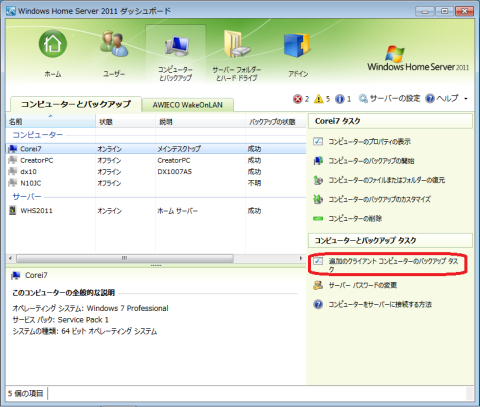Click the dx10 row computer icon
Image resolution: width=480 pixels, height=407 pixels.
pos(13,171)
